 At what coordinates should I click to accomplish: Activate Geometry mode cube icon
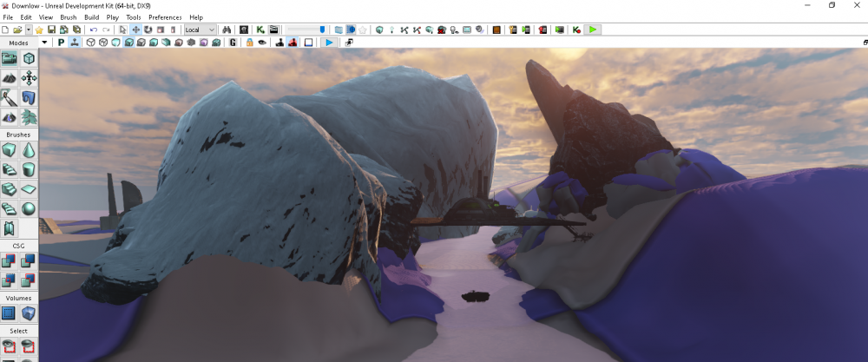point(29,58)
